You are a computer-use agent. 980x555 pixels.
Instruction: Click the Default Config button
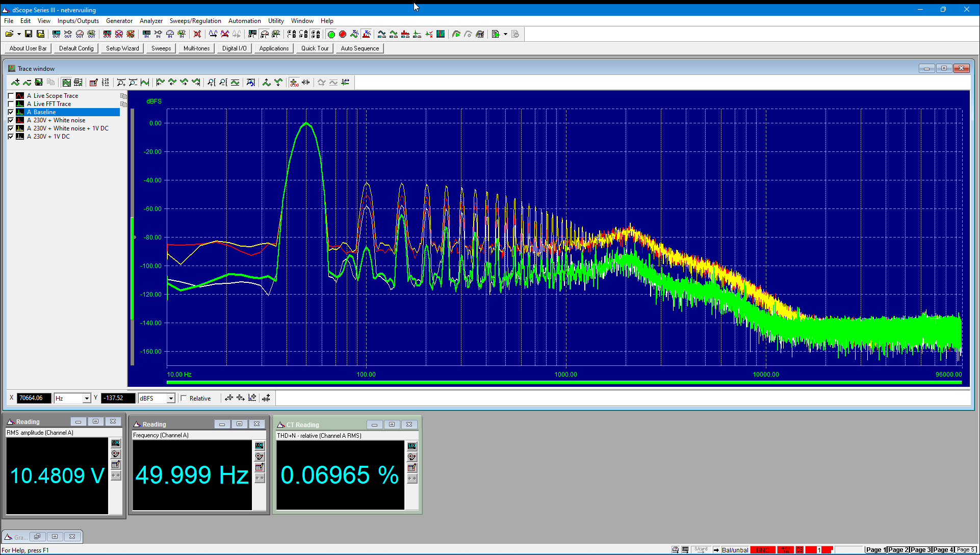(76, 48)
